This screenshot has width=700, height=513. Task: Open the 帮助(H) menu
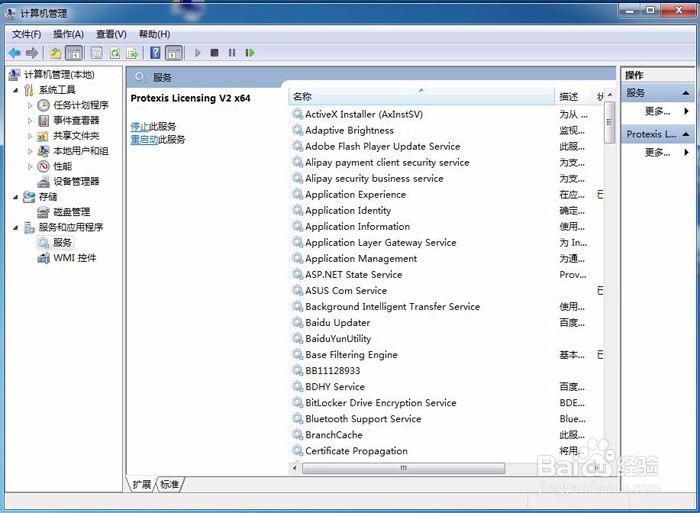(154, 34)
